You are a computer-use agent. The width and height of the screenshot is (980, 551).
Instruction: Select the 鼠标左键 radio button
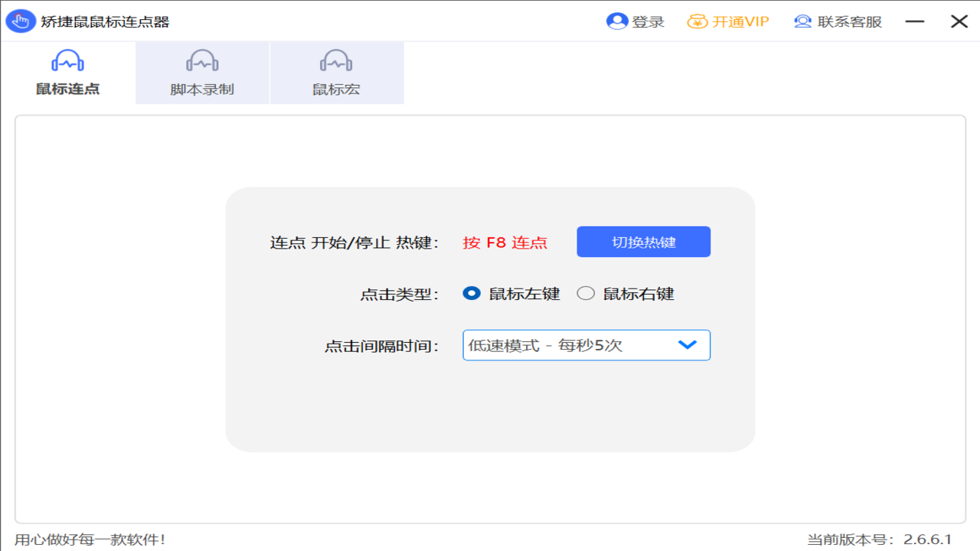click(x=472, y=293)
